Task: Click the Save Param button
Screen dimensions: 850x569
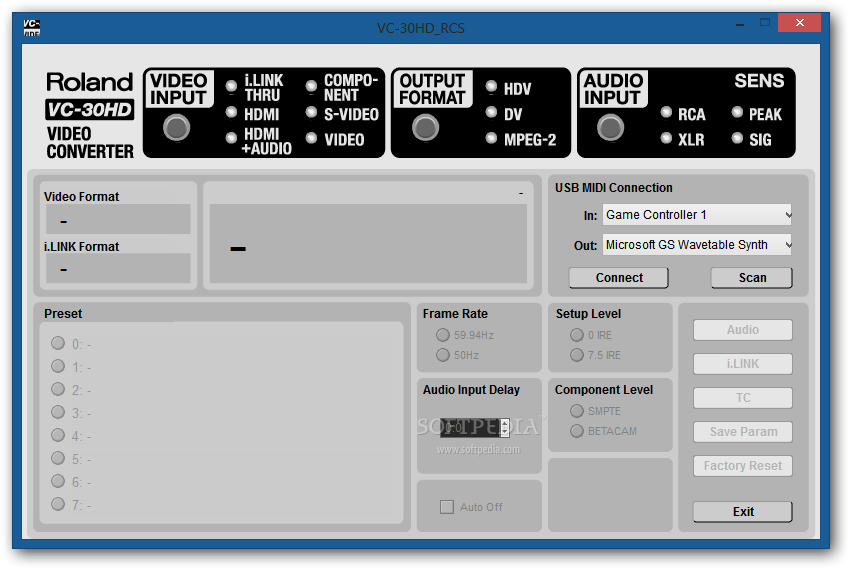Action: click(743, 432)
